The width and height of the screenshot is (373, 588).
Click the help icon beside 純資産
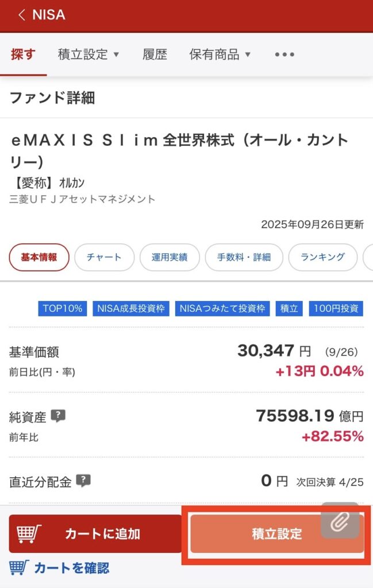coord(57,416)
